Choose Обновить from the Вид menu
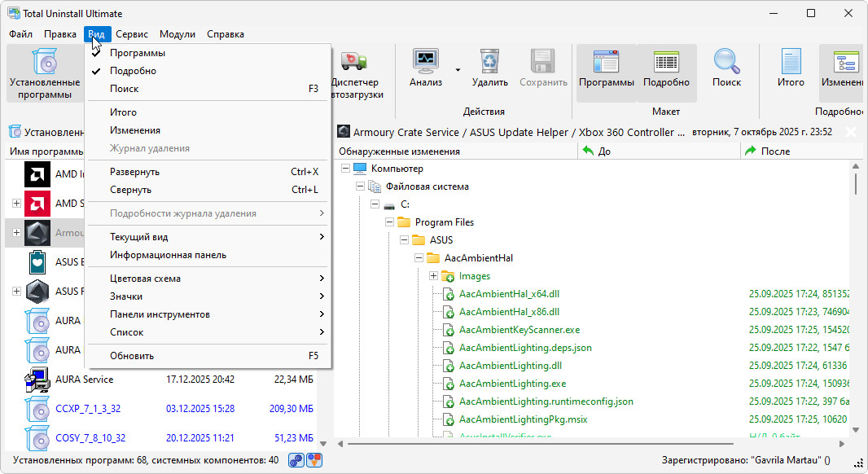 [x=132, y=356]
